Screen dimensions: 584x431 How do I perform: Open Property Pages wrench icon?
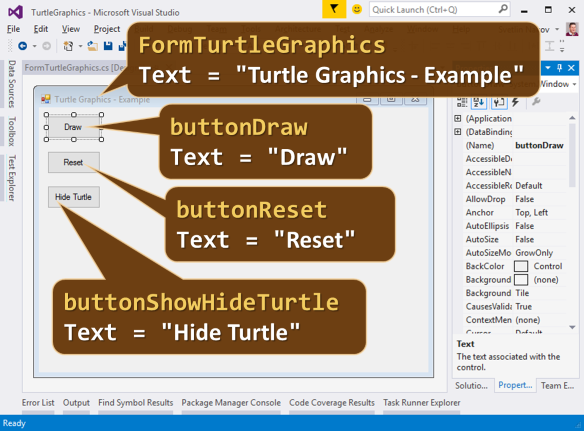pos(536,101)
